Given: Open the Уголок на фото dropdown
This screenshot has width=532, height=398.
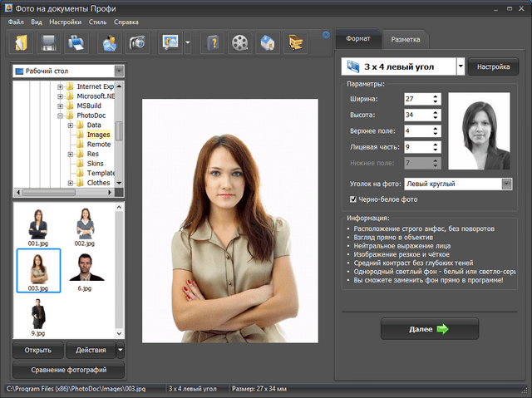Looking at the screenshot, I should 506,184.
